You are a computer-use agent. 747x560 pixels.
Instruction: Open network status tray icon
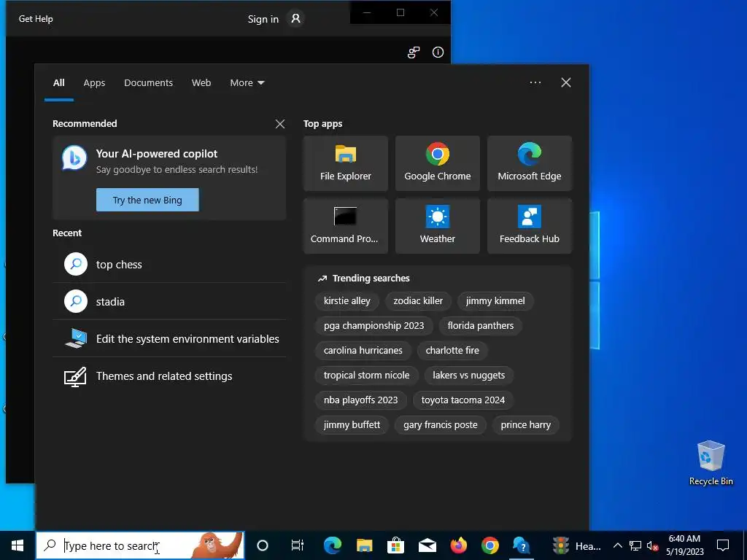635,545
